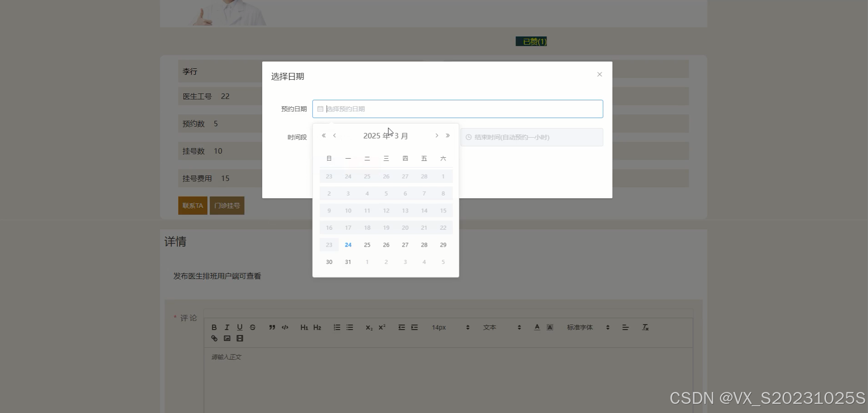
Task: Decrease the text indent
Action: (402, 327)
